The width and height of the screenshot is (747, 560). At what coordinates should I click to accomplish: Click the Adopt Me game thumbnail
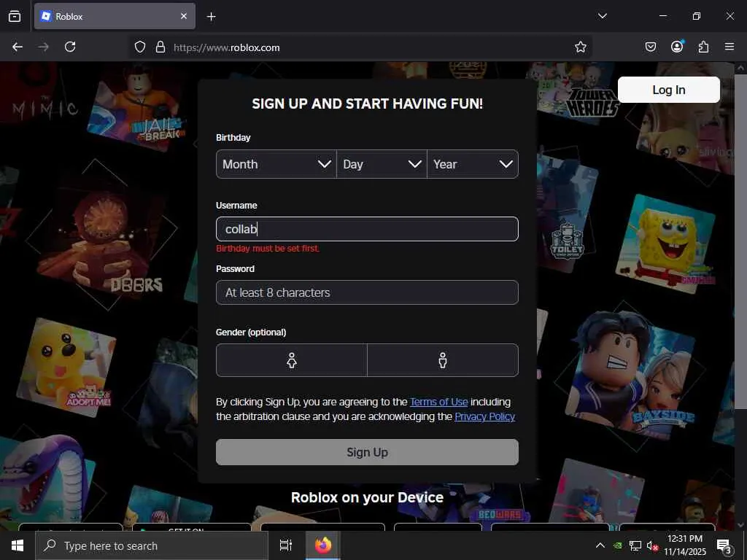click(66, 367)
